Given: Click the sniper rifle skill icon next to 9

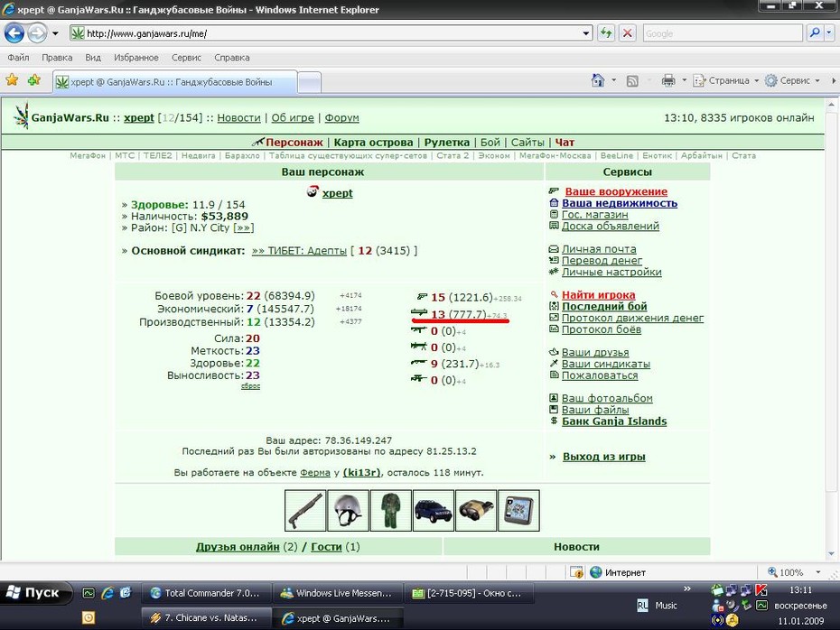Looking at the screenshot, I should coord(418,363).
